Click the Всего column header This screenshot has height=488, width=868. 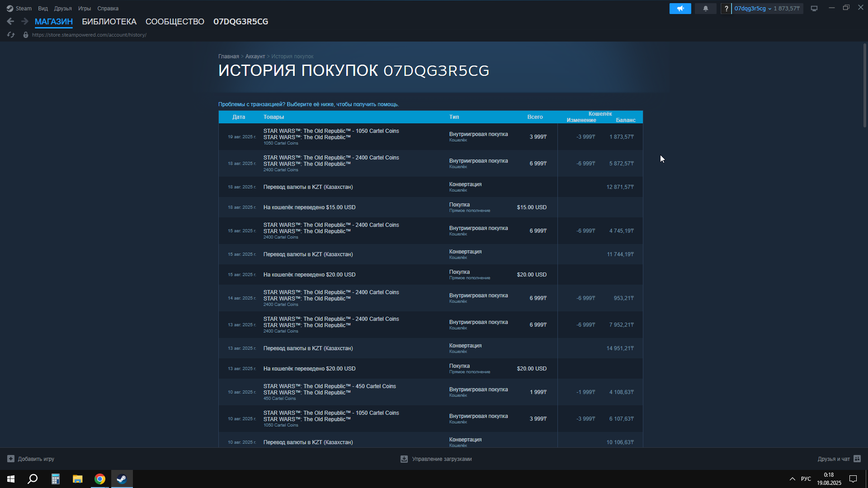click(535, 117)
